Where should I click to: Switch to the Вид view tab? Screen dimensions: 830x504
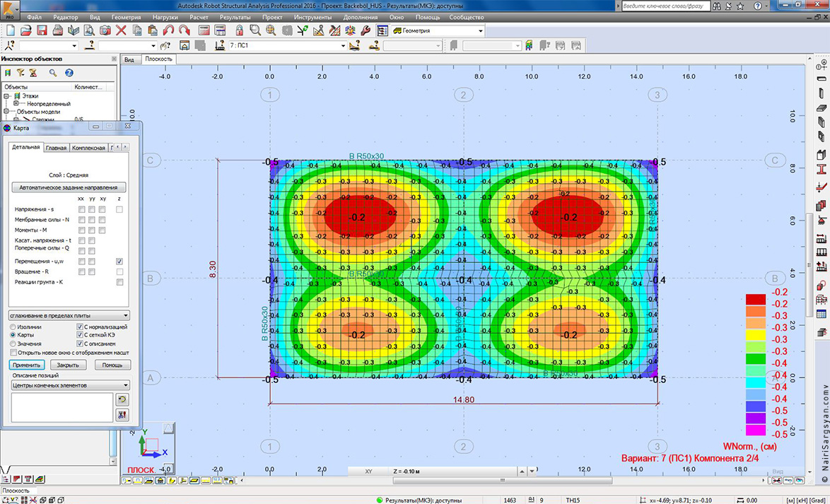click(129, 60)
